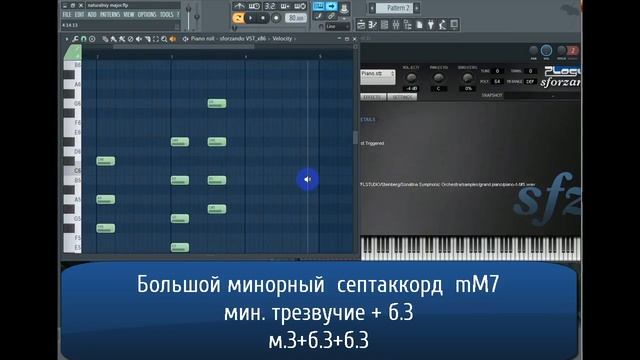Screen dimensions: 640x360
Task: Click the transport record button
Action: point(276,18)
